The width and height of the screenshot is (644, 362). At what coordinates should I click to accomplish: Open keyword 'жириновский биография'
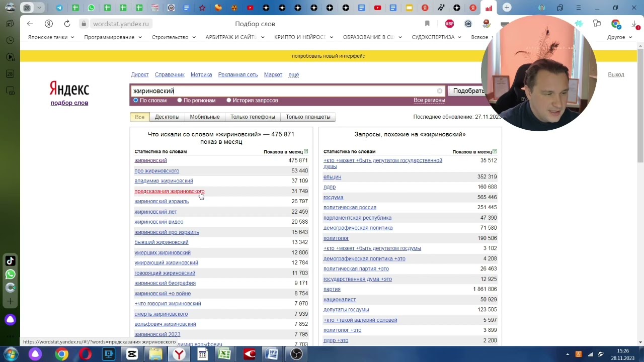pos(165,283)
